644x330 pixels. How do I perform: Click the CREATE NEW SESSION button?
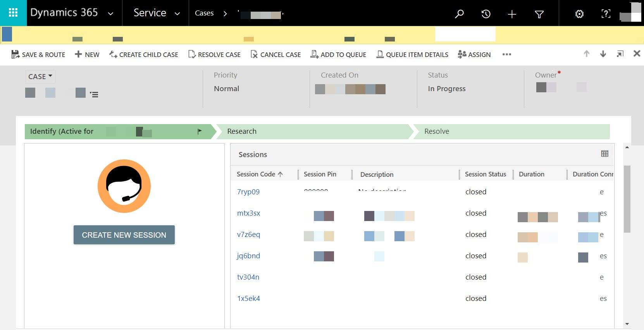(124, 235)
